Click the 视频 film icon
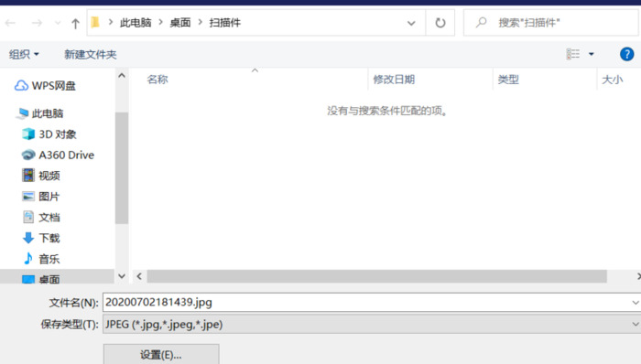Screen dimensions: 641x364 28,175
